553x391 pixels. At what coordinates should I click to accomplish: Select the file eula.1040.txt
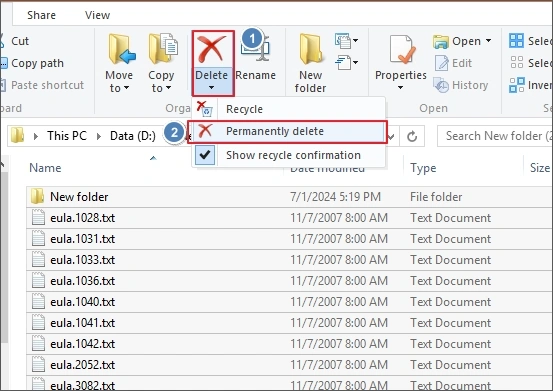pos(289,302)
